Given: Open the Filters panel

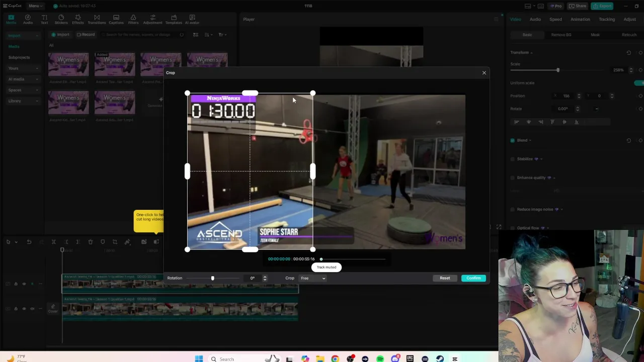Looking at the screenshot, I should (133, 19).
